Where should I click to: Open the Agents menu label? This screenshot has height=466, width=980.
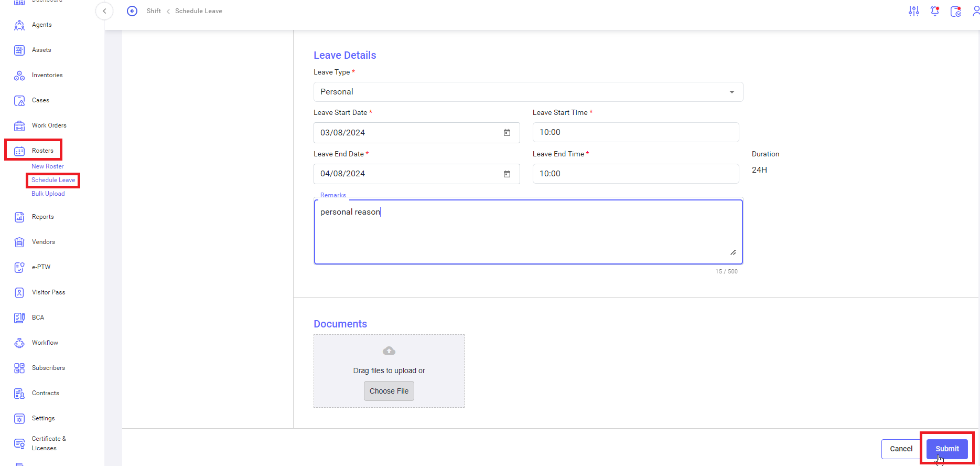[42, 25]
